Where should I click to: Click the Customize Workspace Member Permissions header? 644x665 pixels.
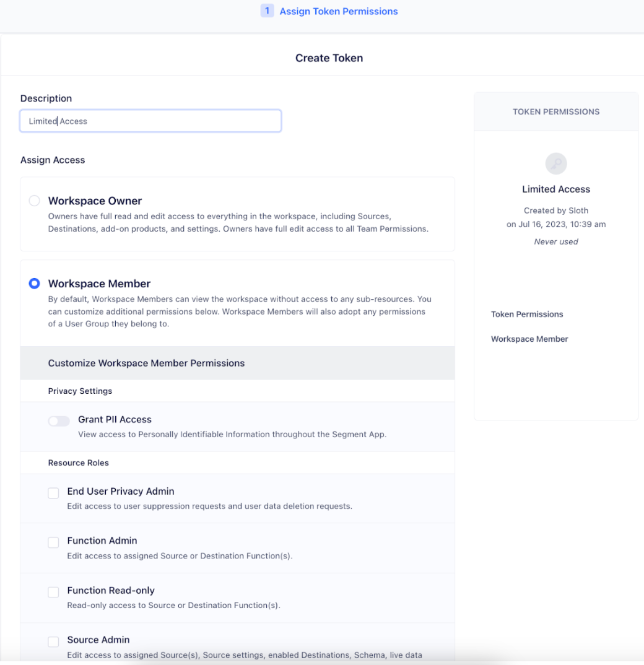[x=146, y=363]
